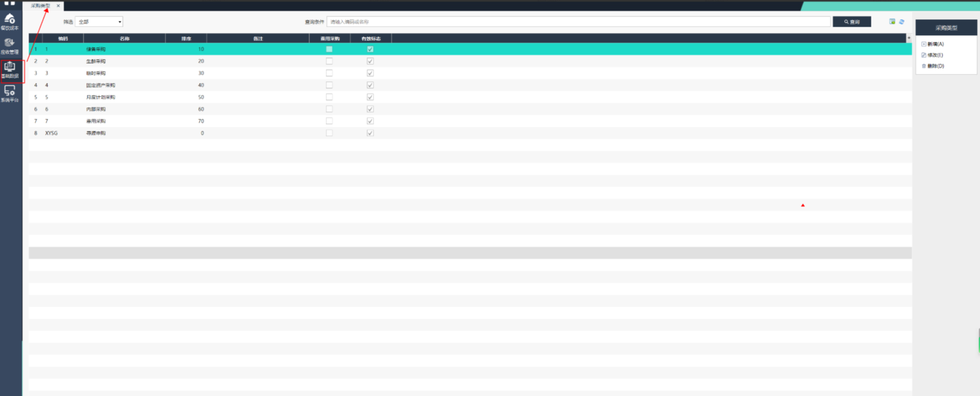
Task: Enable 商用采购 checkbox for row 3
Action: 329,73
